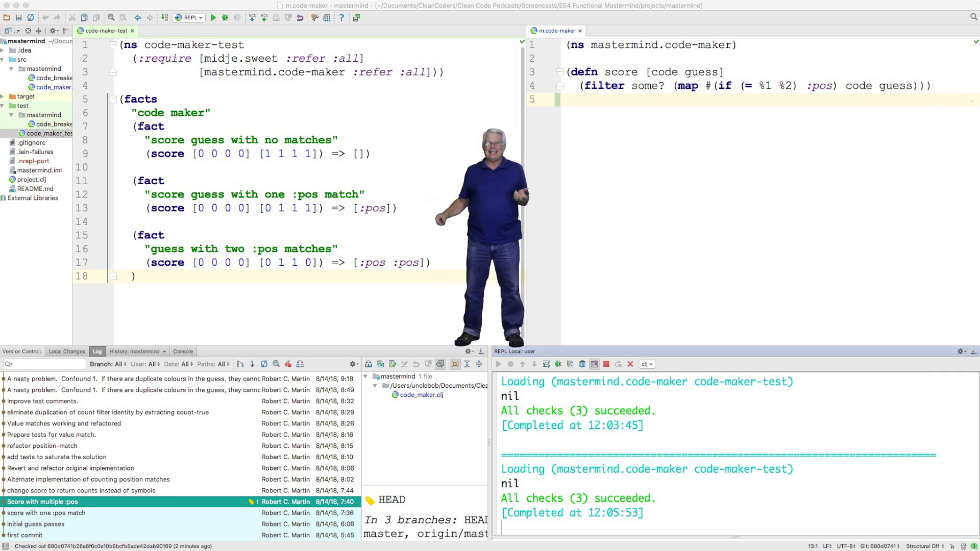Collapse the test folder
The width and height of the screenshot is (980, 551).
(x=3, y=106)
